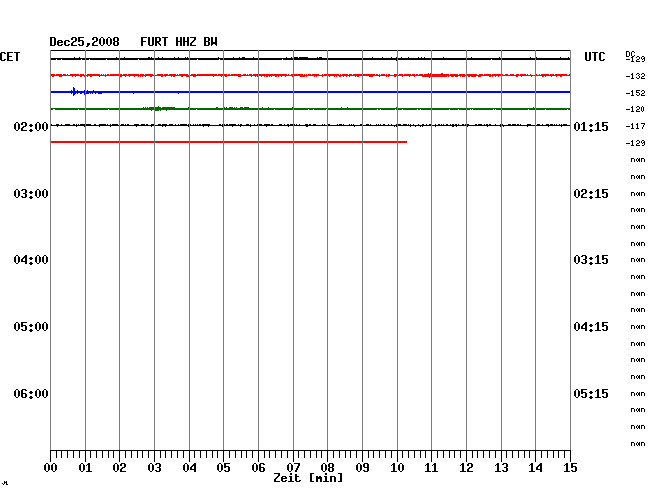This screenshot has height=494, width=650.
Task: Click the DC offset value -120
Action: 635,109
